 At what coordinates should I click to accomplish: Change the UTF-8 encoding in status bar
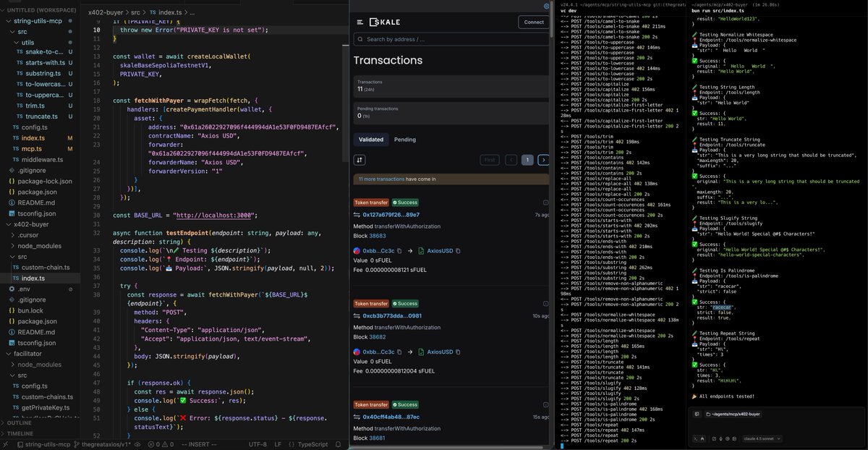[258, 444]
